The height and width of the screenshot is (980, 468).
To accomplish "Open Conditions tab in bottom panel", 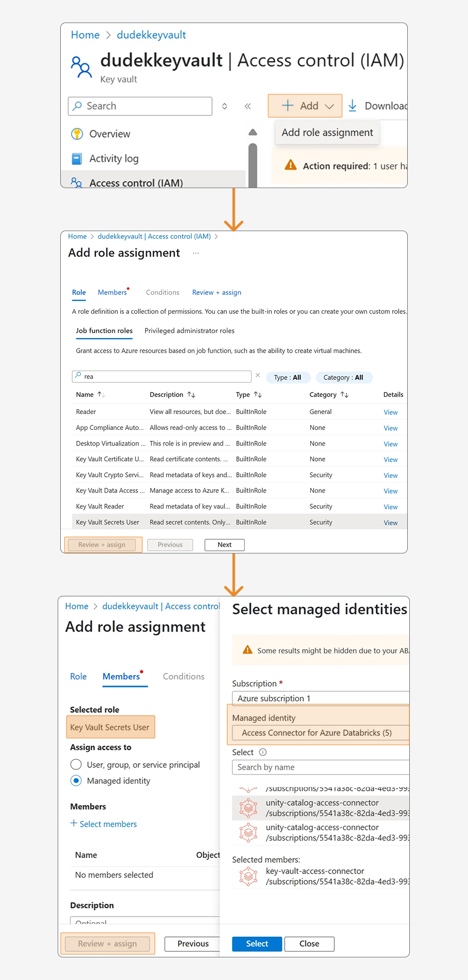I will [x=183, y=677].
